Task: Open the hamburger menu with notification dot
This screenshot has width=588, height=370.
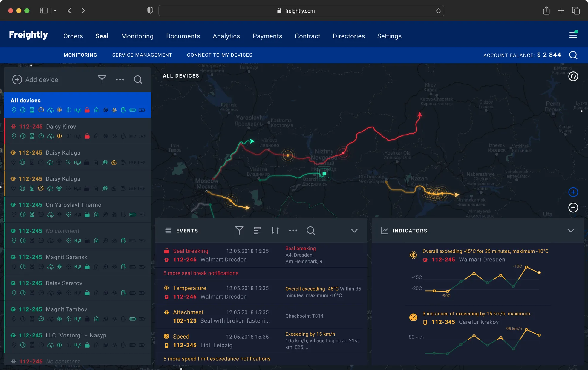Action: 573,35
